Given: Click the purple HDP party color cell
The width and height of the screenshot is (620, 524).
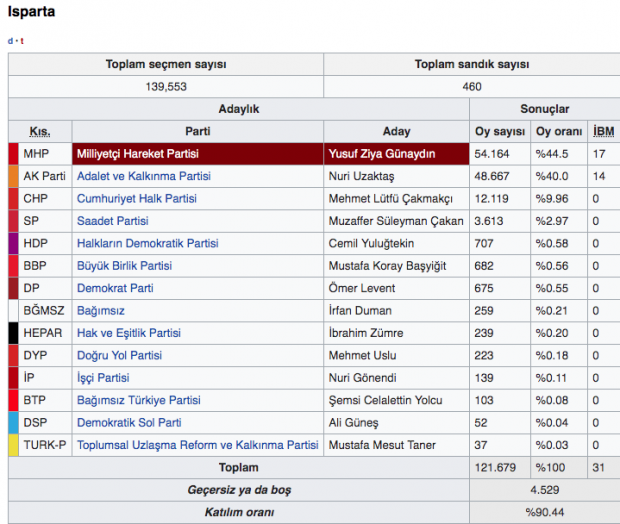Looking at the screenshot, I should 13,243.
